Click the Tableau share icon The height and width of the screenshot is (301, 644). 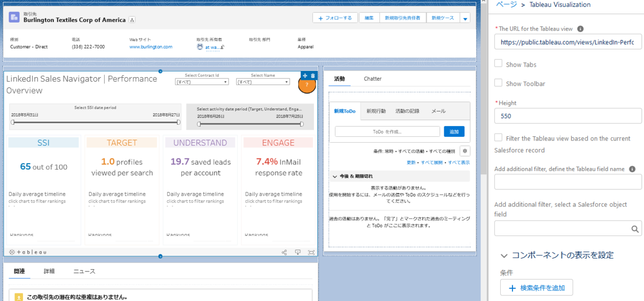coord(284,252)
